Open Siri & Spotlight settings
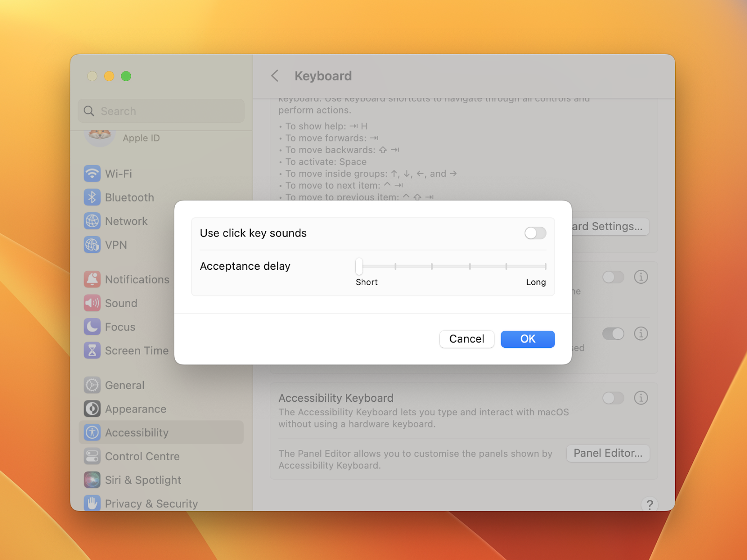The image size is (747, 560). pos(143,480)
